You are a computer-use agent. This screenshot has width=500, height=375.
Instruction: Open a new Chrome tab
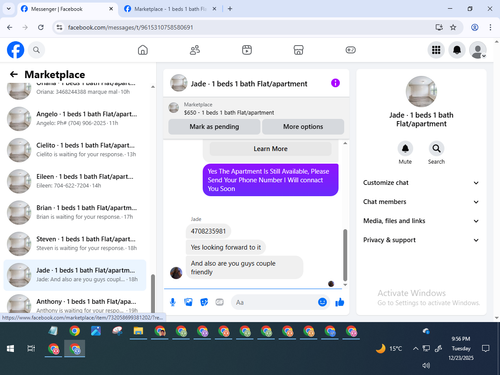230,9
